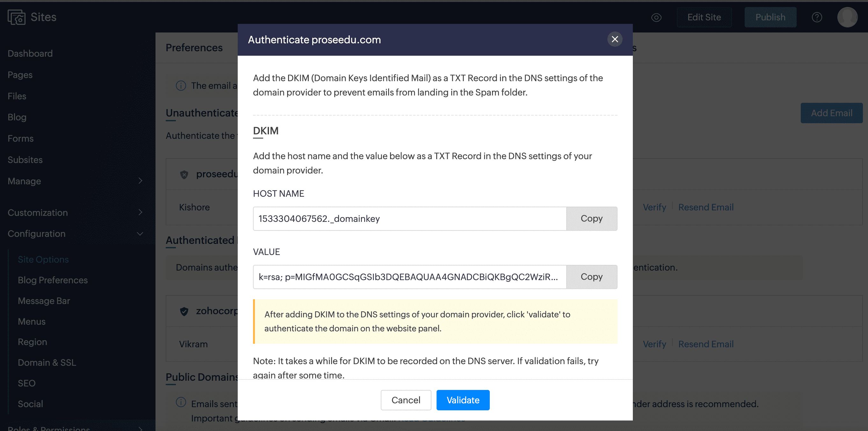The image size is (868, 431).
Task: Click Resend Email for Kishore
Action: [x=705, y=208]
